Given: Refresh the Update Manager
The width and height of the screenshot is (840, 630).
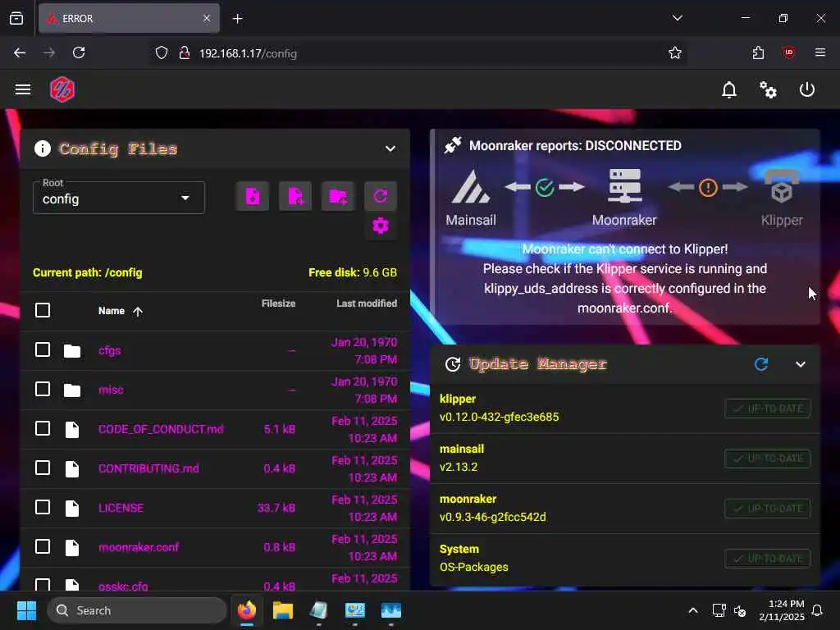Looking at the screenshot, I should [x=761, y=364].
